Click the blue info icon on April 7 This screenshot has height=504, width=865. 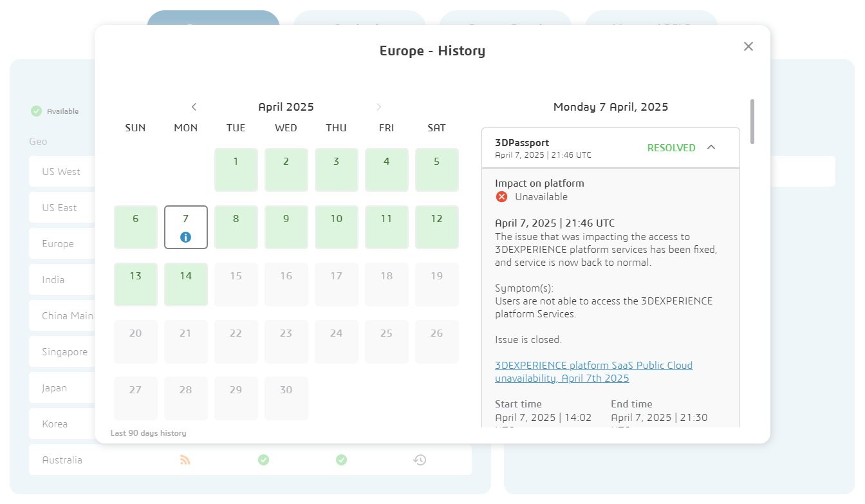pos(185,236)
